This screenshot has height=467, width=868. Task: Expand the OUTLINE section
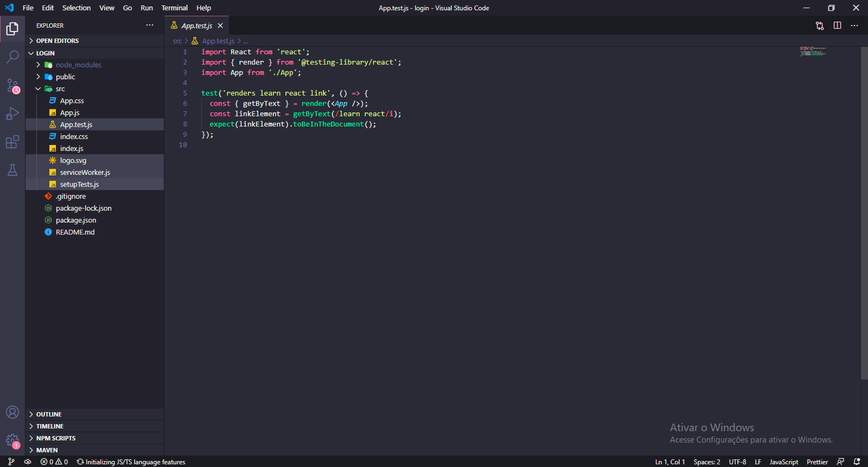click(x=49, y=414)
